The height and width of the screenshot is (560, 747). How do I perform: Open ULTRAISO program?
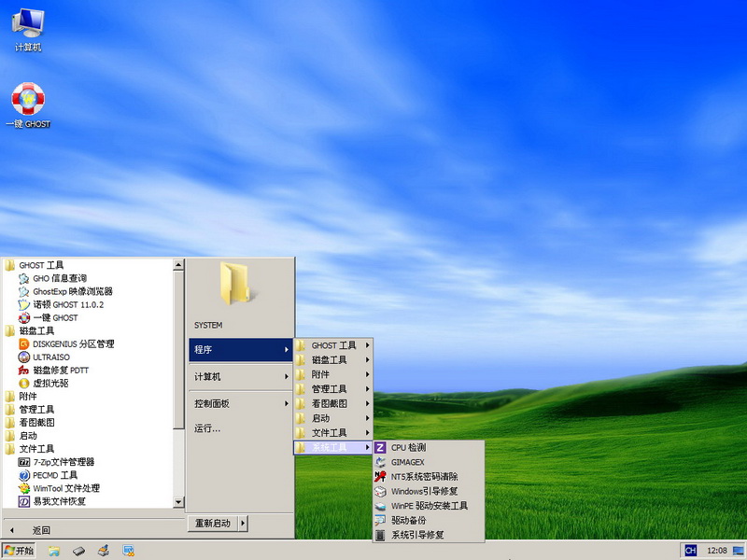pyautogui.click(x=44, y=357)
